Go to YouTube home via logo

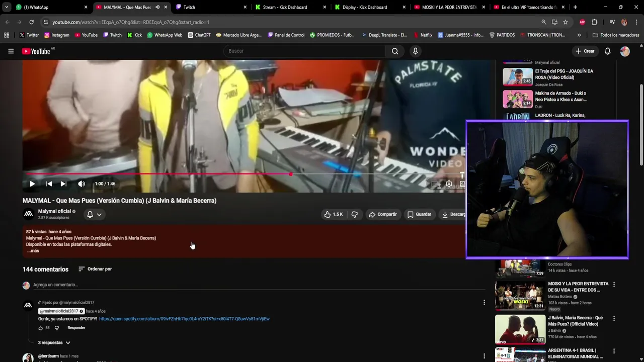36,51
